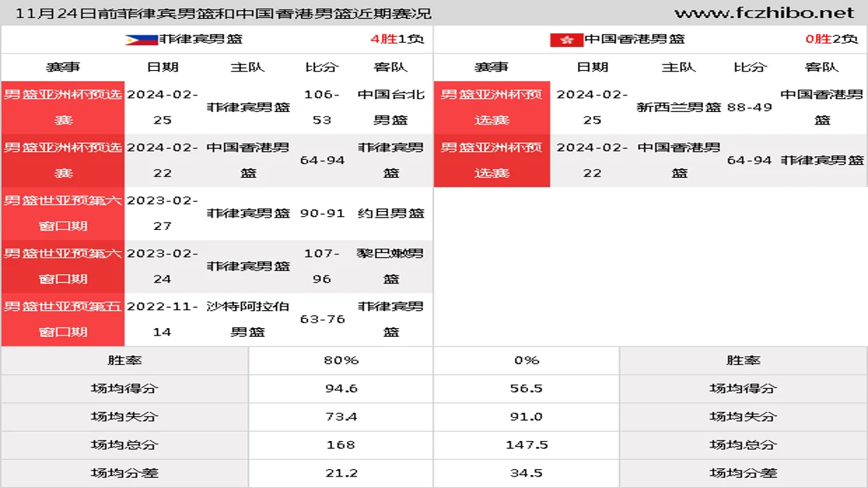This screenshot has height=488, width=868.
Task: Click the 2023-02-27 date cell
Action: tap(163, 213)
